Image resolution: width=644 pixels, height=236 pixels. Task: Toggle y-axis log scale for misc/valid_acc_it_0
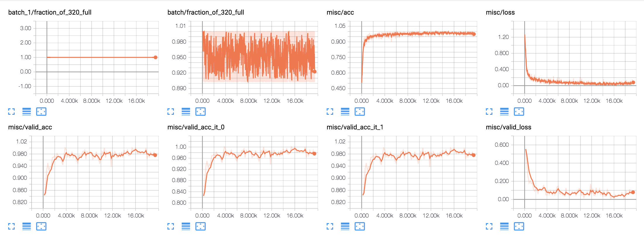[186, 226]
